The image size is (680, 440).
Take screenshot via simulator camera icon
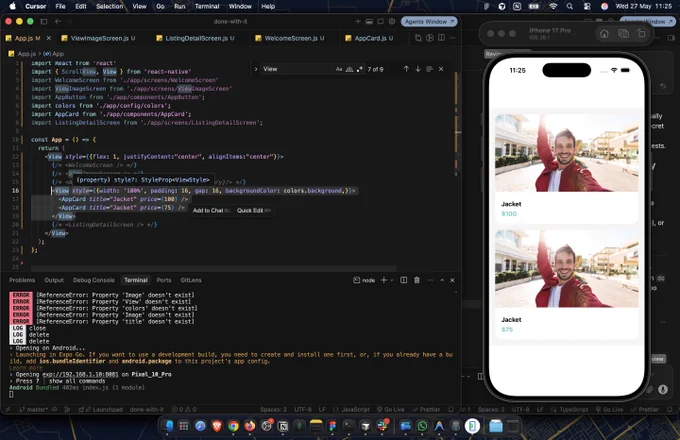click(x=623, y=34)
